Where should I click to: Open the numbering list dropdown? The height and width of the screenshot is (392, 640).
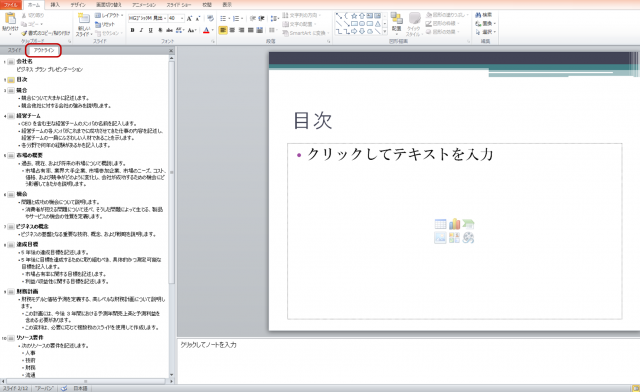click(x=242, y=18)
